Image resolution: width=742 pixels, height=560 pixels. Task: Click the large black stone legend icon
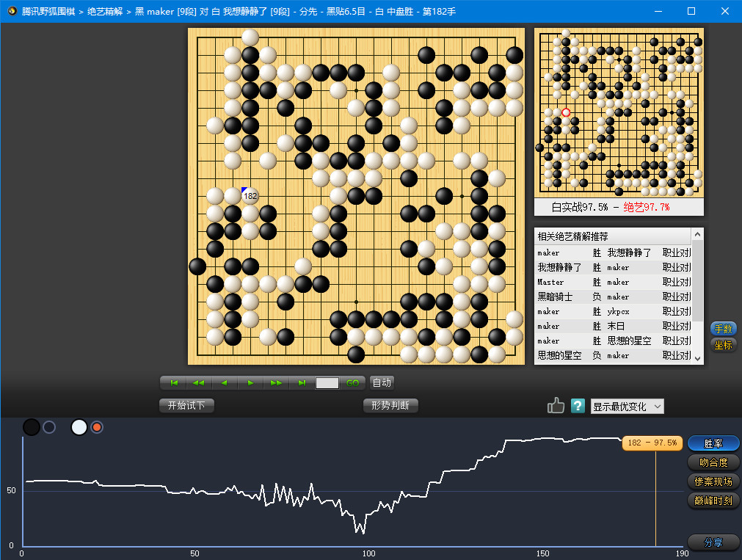click(32, 427)
